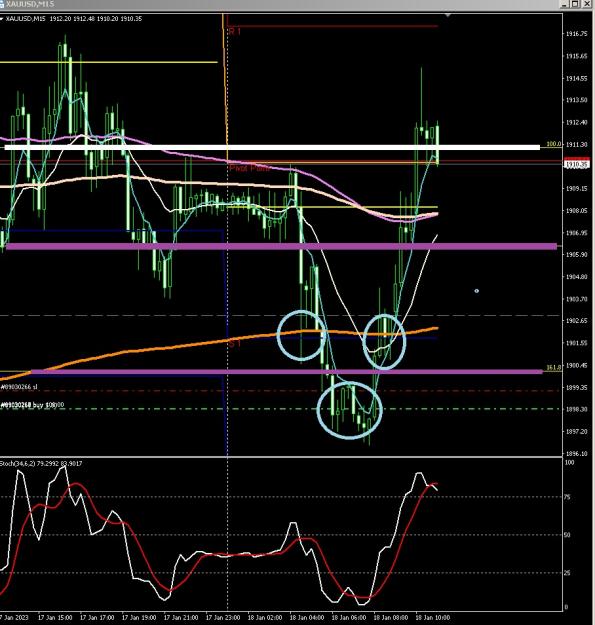Viewport: 595px width, 625px height.
Task: Open the one-click trading arrow beside XAUUSD,M15
Action: [2, 19]
